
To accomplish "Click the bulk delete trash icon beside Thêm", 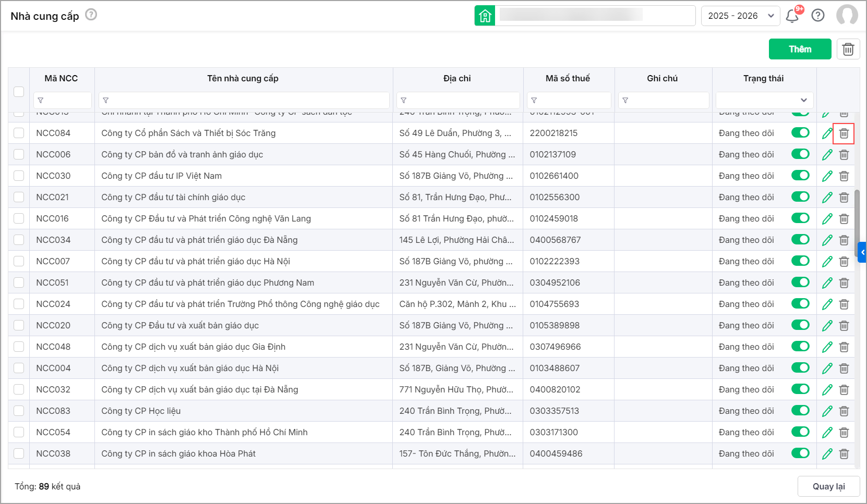I will [848, 49].
